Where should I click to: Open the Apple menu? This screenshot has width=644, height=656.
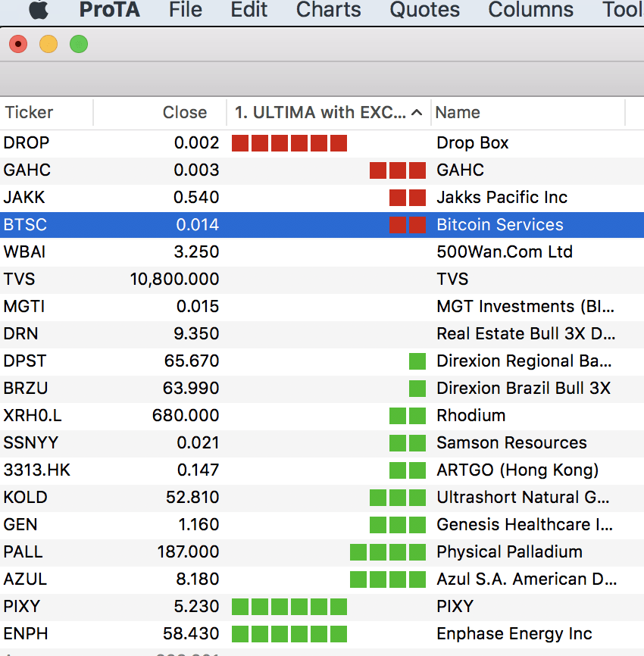click(x=39, y=10)
